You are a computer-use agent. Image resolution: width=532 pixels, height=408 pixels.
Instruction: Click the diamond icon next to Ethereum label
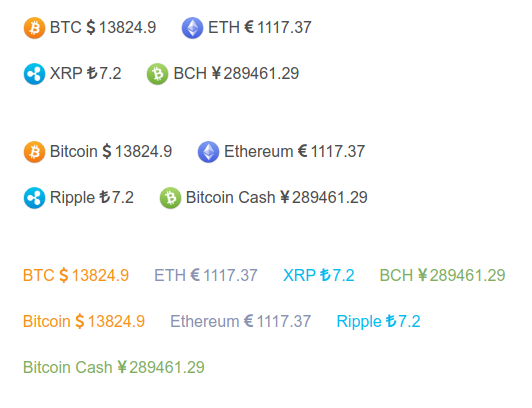pyautogui.click(x=208, y=152)
